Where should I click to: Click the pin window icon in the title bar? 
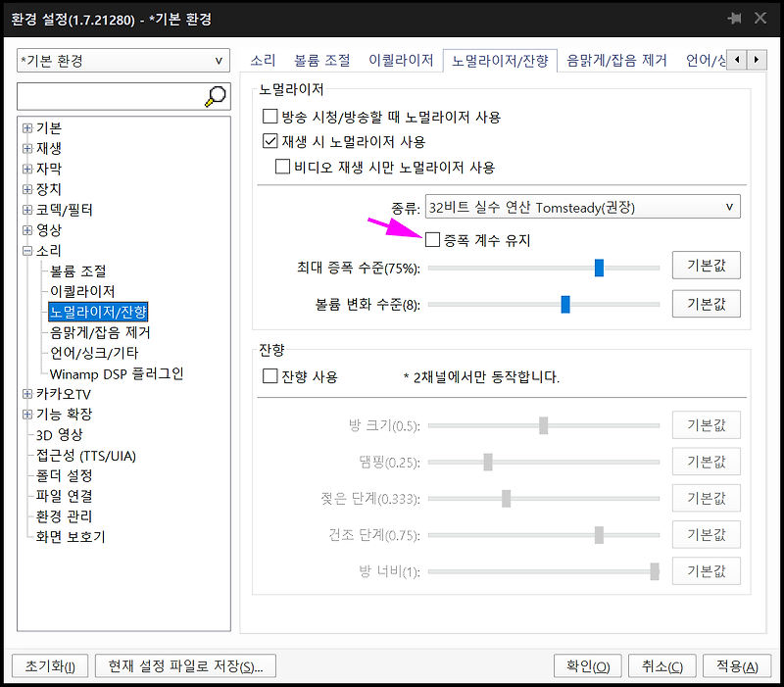734,19
